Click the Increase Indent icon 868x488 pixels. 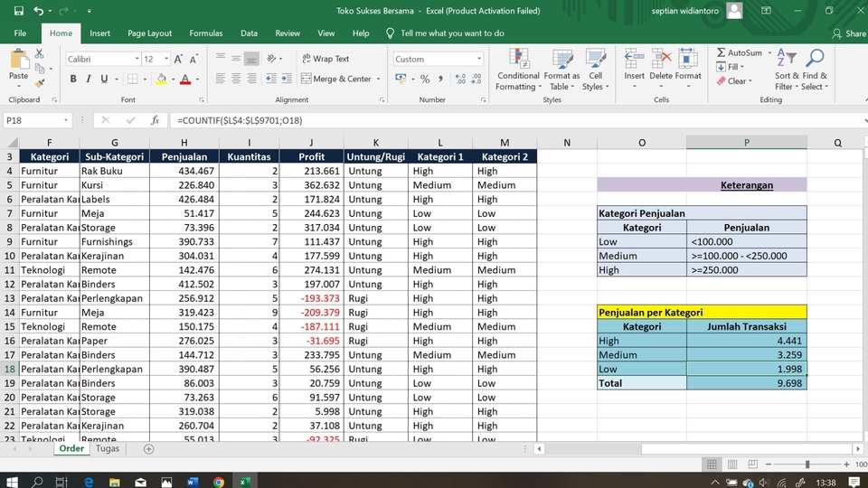coord(287,79)
